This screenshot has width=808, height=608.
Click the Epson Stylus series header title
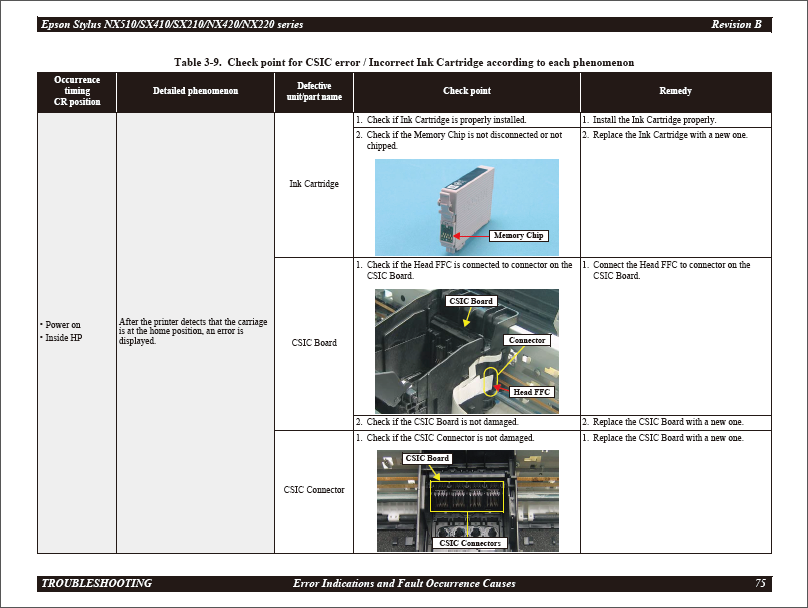coord(172,24)
